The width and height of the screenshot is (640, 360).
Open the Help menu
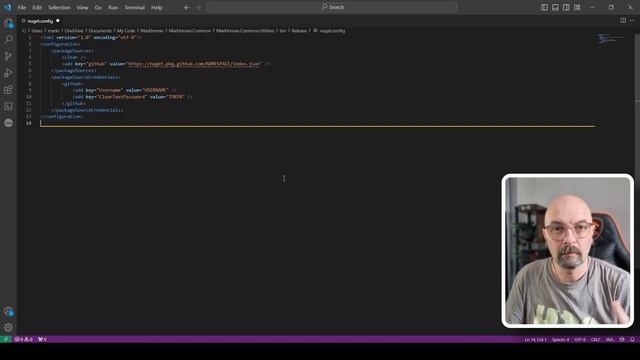pyautogui.click(x=157, y=7)
